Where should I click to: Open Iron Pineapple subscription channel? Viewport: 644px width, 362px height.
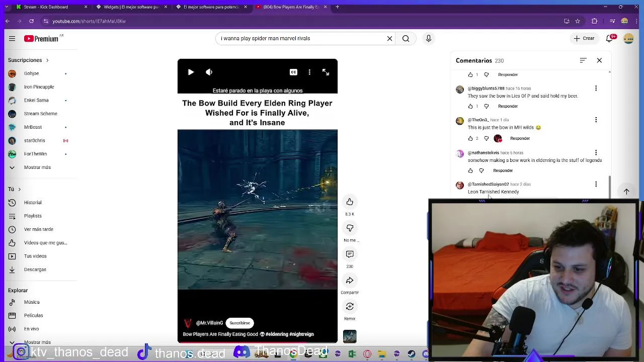coord(38,87)
